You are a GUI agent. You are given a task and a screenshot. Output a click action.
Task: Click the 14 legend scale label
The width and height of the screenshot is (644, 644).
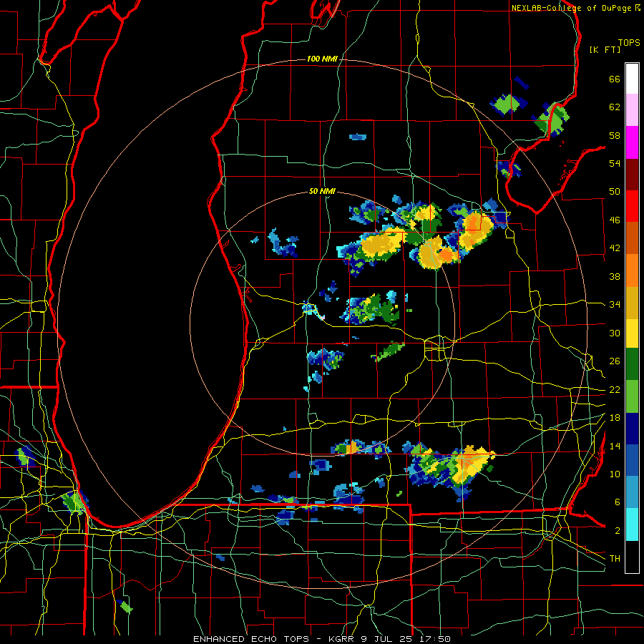tap(615, 446)
